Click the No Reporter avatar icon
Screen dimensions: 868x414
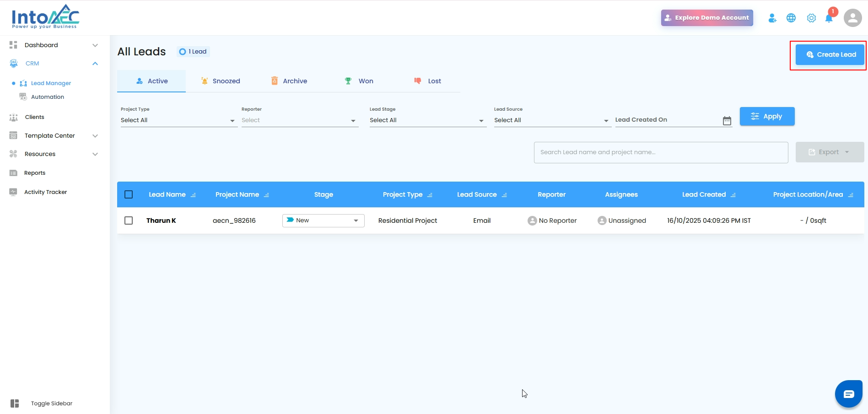tap(532, 220)
